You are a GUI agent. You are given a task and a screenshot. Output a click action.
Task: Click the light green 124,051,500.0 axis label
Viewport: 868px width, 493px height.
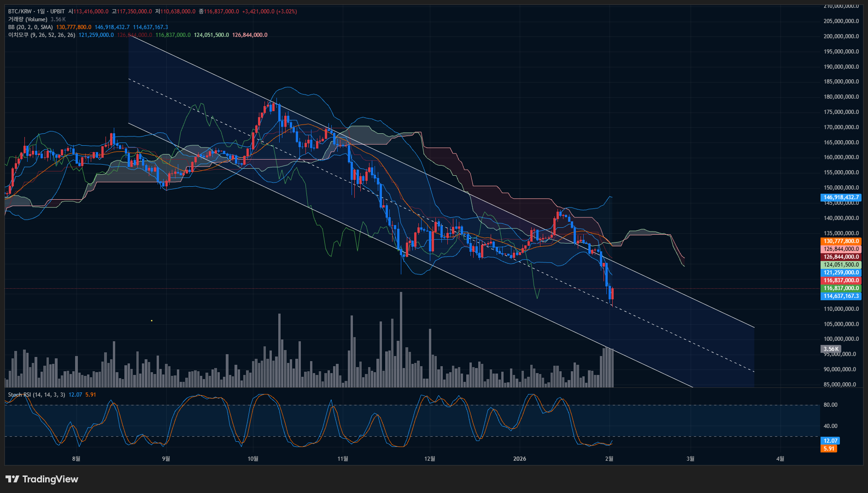[x=841, y=265]
